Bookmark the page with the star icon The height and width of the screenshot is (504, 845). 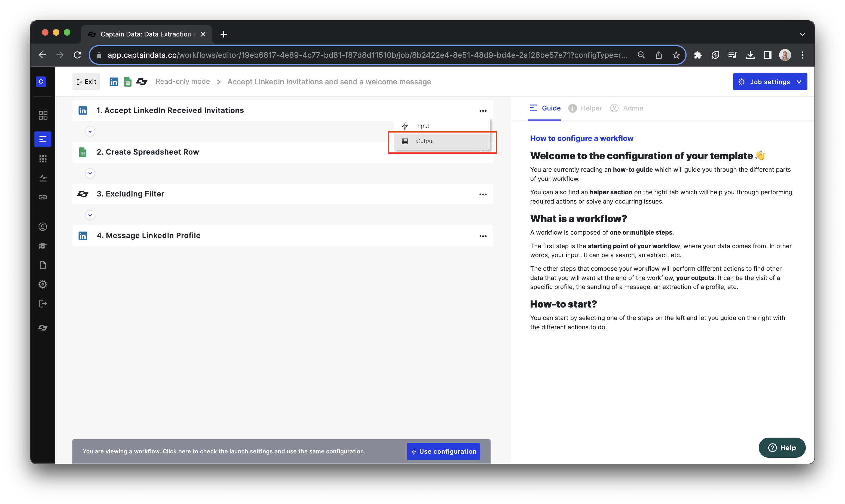676,55
